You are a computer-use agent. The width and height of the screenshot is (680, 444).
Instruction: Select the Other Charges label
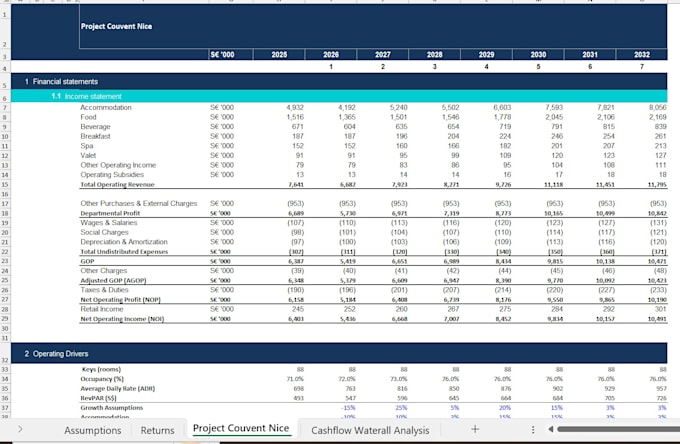[x=104, y=271]
